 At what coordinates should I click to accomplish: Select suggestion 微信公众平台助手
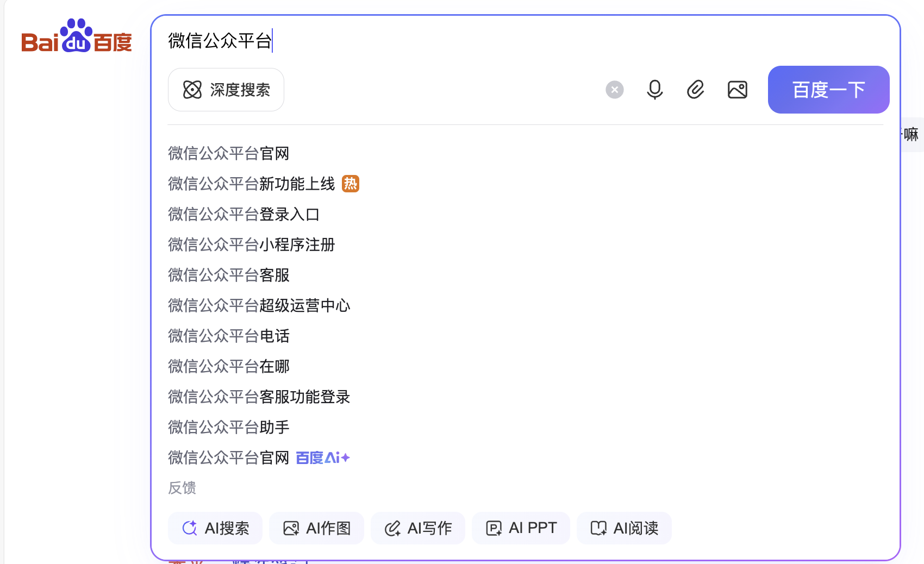[229, 427]
